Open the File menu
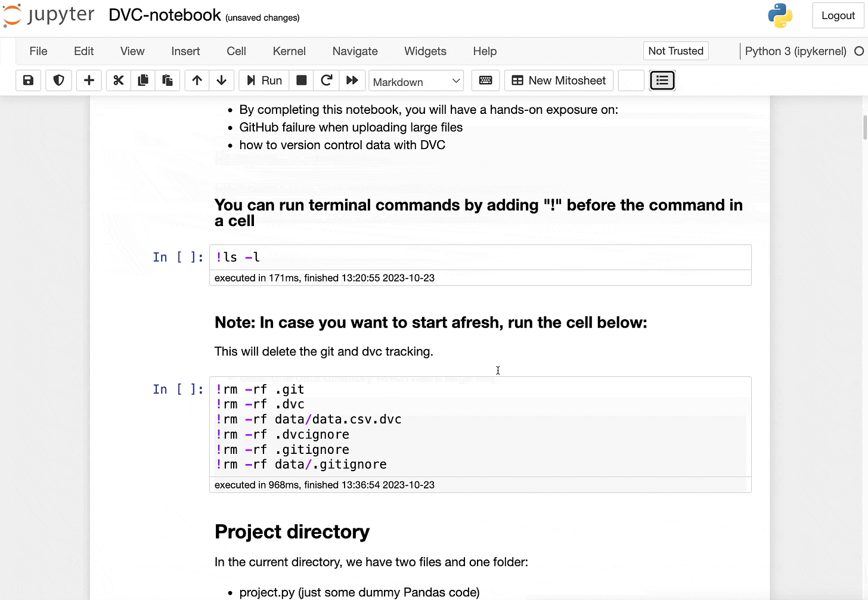Viewport: 868px width, 600px height. [38, 51]
